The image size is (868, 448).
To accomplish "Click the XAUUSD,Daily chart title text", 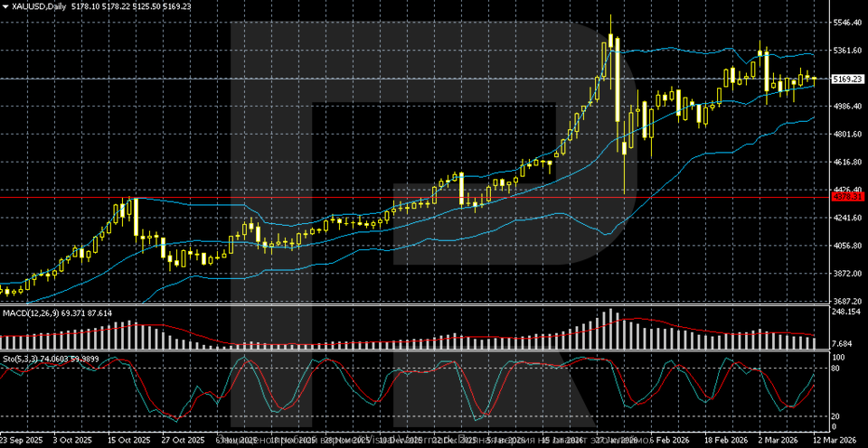I will point(40,5).
